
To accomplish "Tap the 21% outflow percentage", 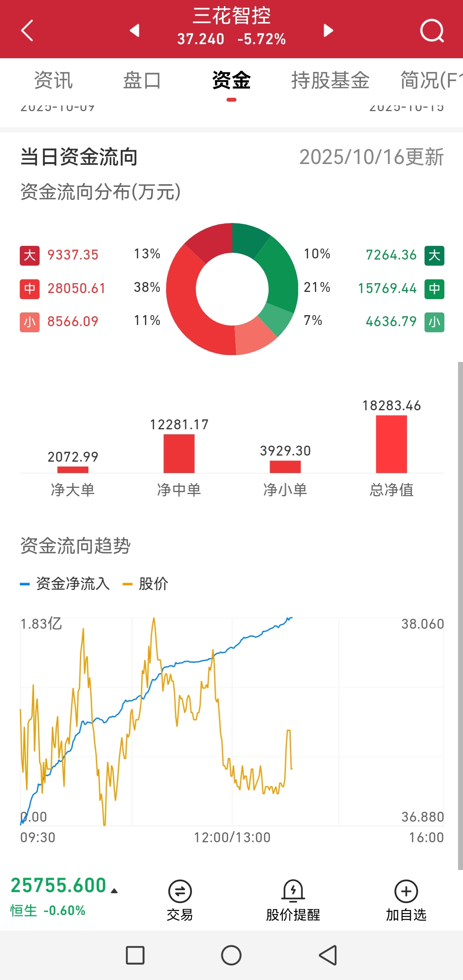I will 317,287.
